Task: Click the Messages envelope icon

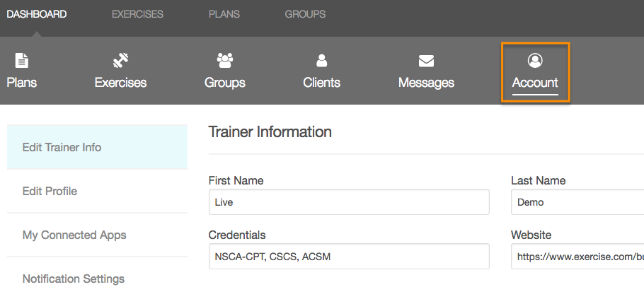Action: (426, 61)
